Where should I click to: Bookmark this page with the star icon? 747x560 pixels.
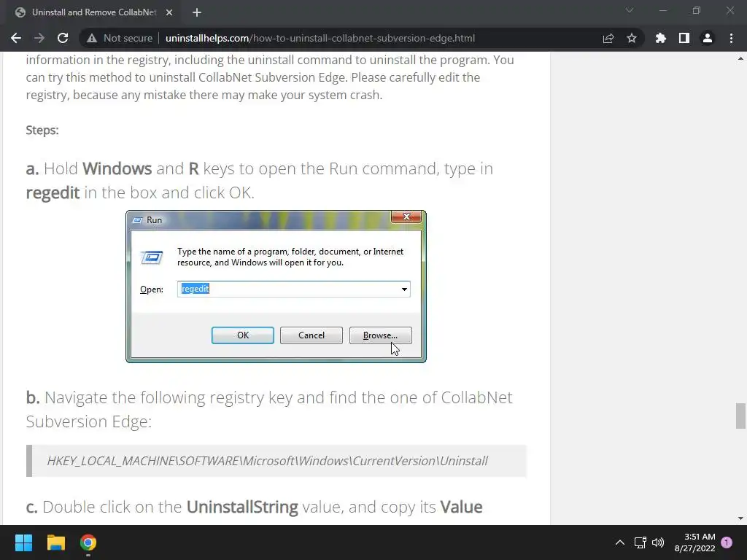pos(632,38)
